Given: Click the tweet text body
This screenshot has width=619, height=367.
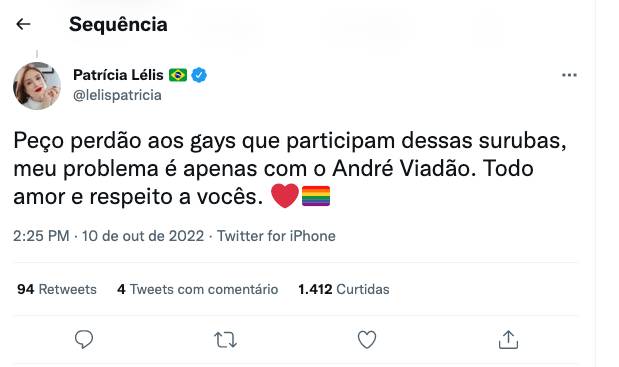Looking at the screenshot, I should [290, 169].
